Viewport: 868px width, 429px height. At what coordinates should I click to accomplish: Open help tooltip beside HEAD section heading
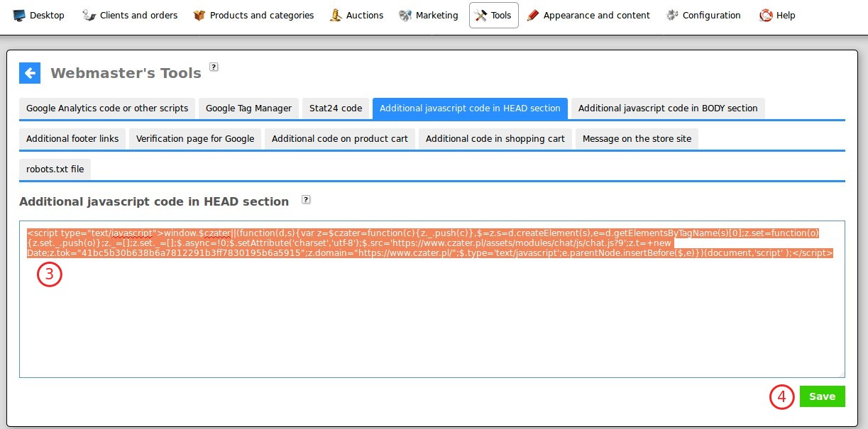point(306,200)
